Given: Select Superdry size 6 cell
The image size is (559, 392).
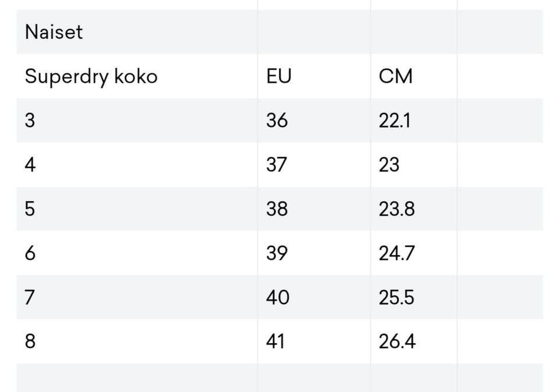Looking at the screenshot, I should coord(30,253).
